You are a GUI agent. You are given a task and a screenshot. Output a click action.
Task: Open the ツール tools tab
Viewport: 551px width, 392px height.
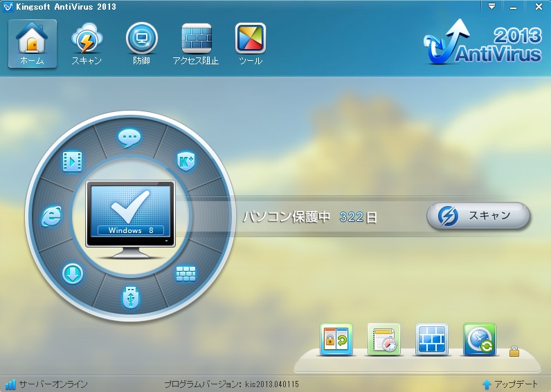(251, 44)
